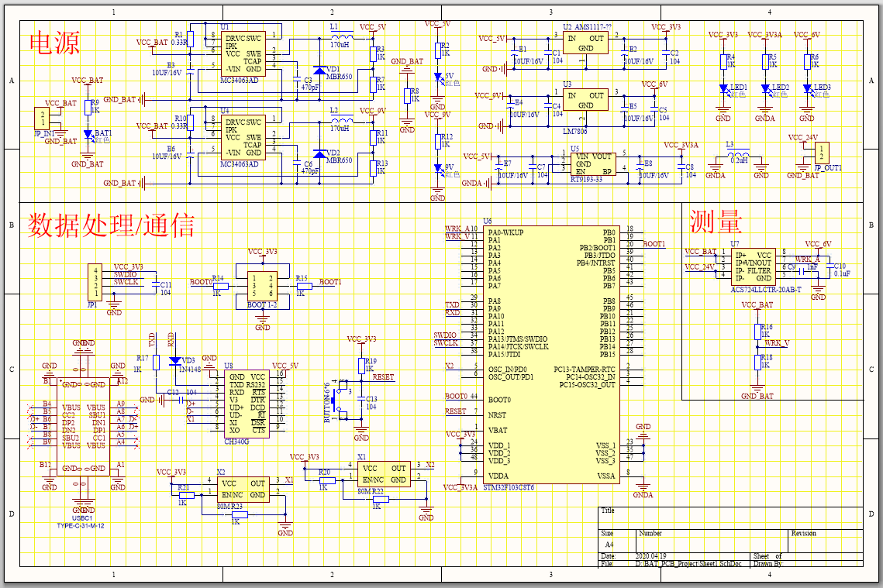Screen dimensions: 883x588
Task: Click the file path Sheet1.SchDoc text
Action: (688, 563)
